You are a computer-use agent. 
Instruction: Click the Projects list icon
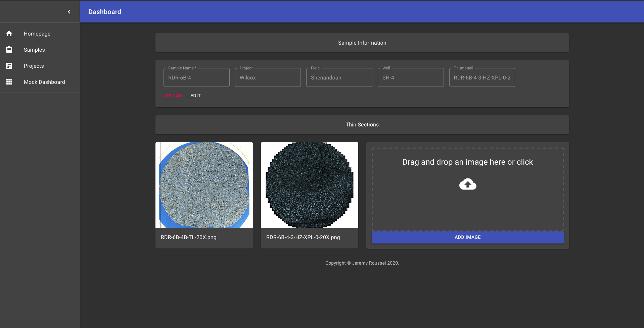pyautogui.click(x=9, y=66)
